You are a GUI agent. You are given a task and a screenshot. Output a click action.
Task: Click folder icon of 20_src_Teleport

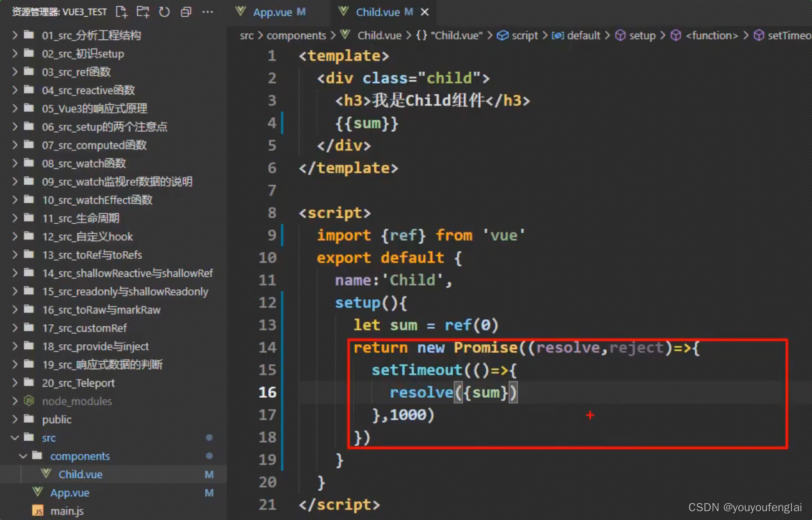coord(28,383)
